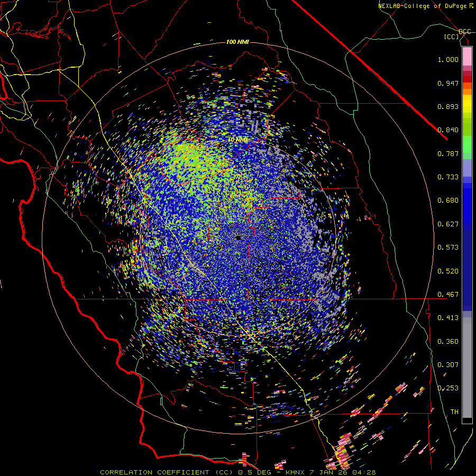The height and width of the screenshot is (476, 476).
Task: Pick the light pink color bar segment
Action: click(x=467, y=57)
